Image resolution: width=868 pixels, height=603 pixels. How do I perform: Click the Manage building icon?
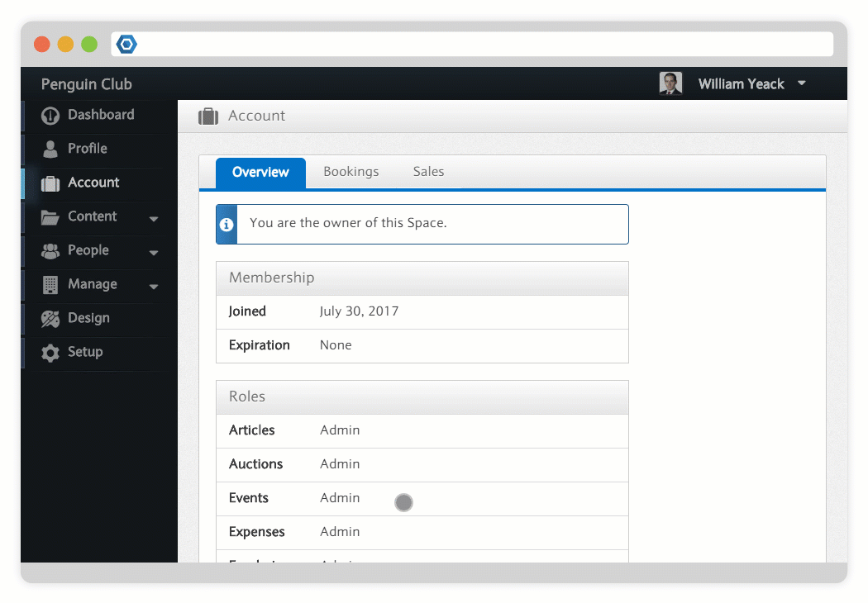pos(50,285)
